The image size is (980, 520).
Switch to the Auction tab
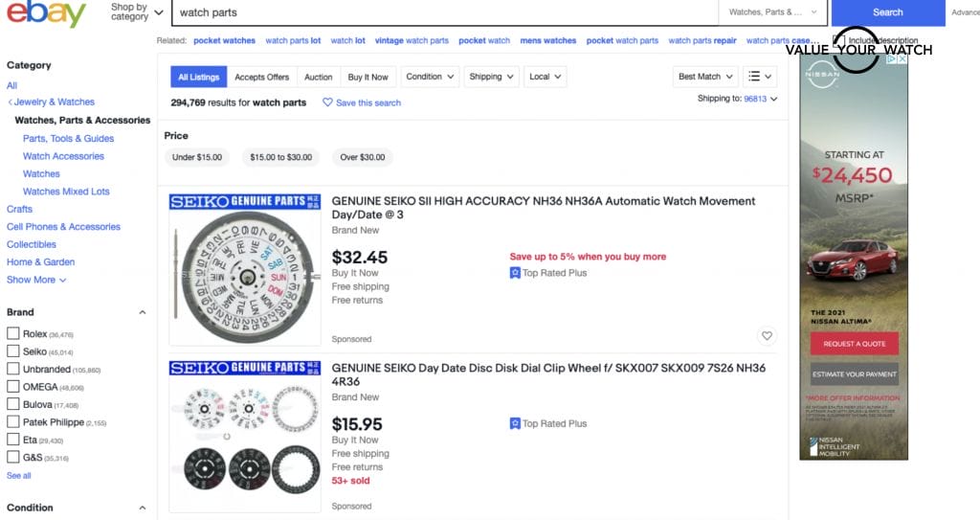coord(318,77)
